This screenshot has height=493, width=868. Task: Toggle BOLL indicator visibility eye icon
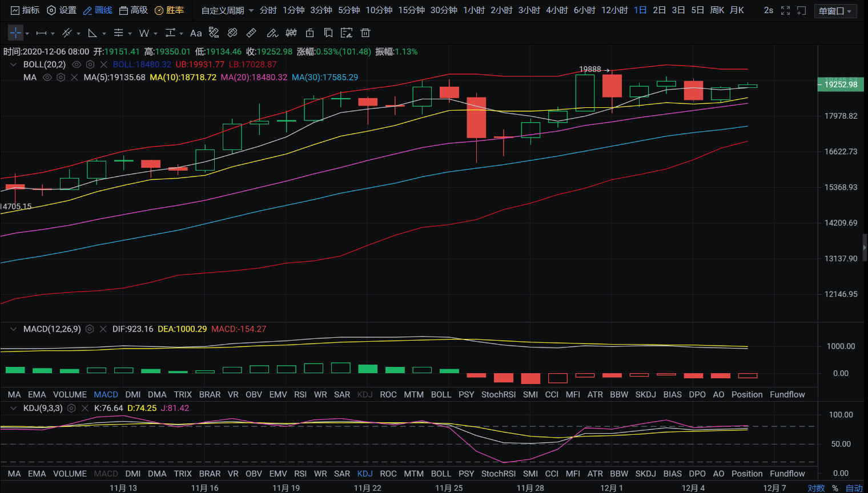pyautogui.click(x=77, y=64)
